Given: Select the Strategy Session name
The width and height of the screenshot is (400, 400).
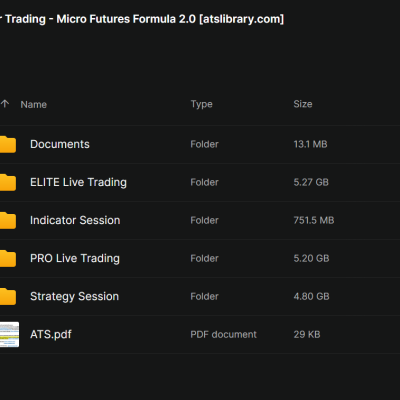Looking at the screenshot, I should tap(74, 296).
